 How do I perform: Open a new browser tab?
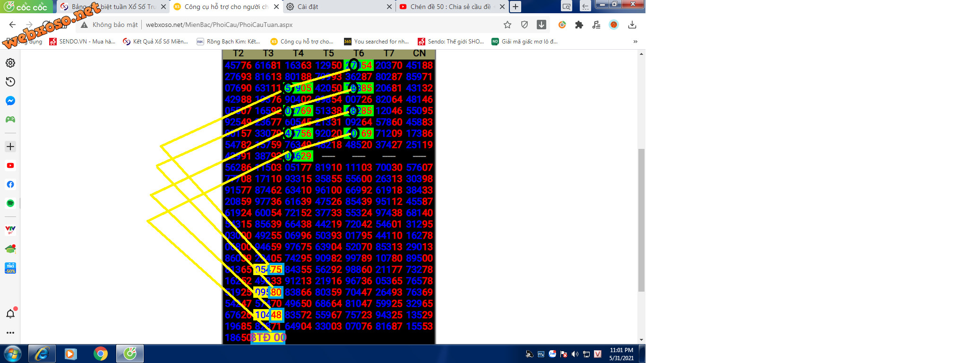[x=516, y=7]
